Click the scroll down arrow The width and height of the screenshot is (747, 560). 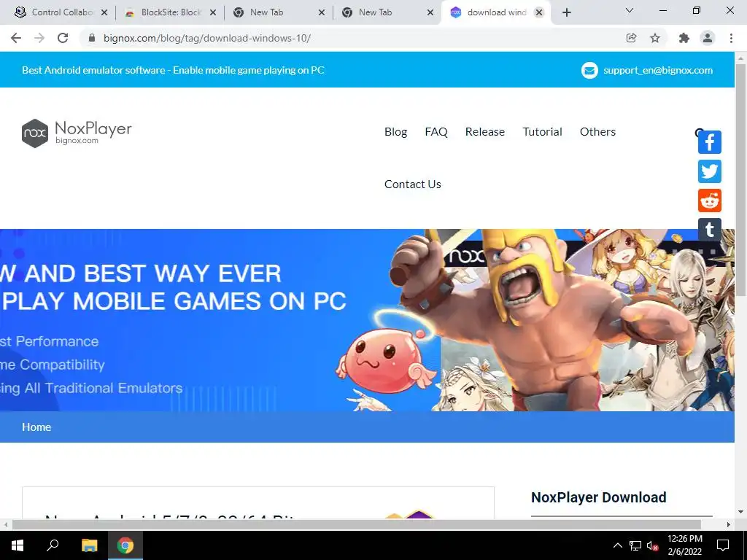click(741, 513)
